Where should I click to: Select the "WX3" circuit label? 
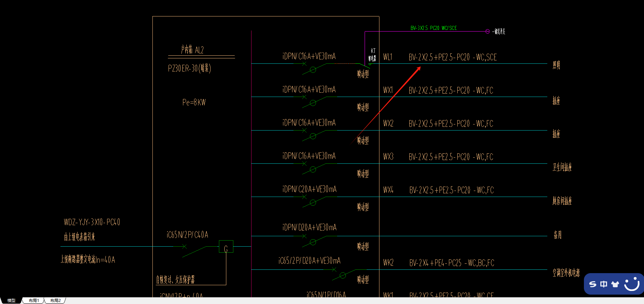click(x=388, y=157)
